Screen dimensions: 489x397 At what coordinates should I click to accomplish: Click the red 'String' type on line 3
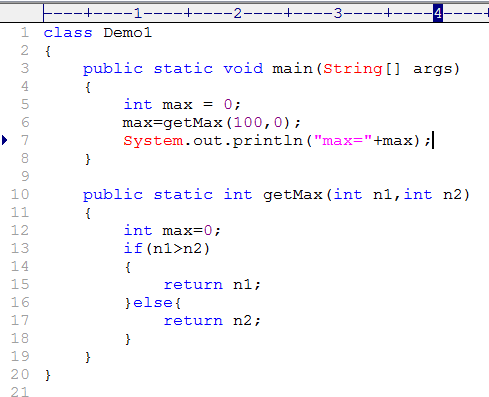coord(352,69)
